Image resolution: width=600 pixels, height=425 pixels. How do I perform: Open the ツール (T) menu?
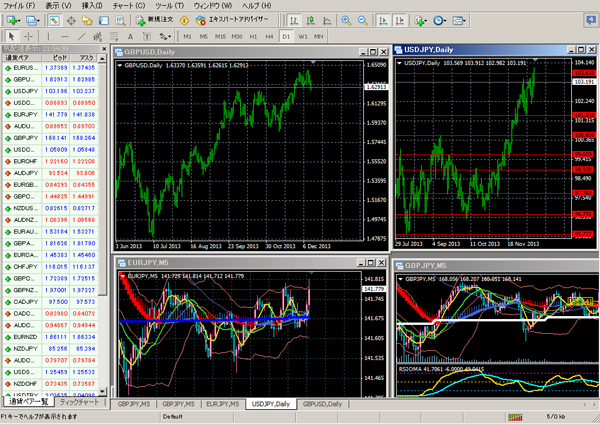point(170,5)
